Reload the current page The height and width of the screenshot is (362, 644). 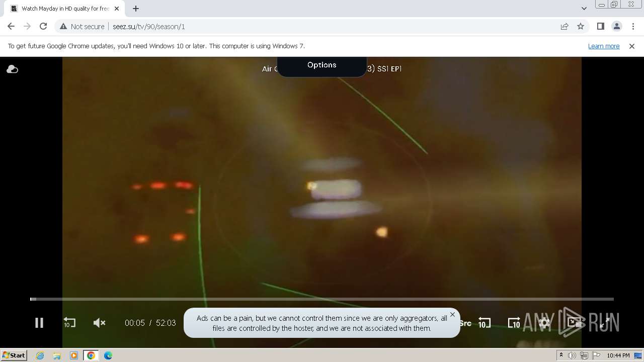pos(43,26)
